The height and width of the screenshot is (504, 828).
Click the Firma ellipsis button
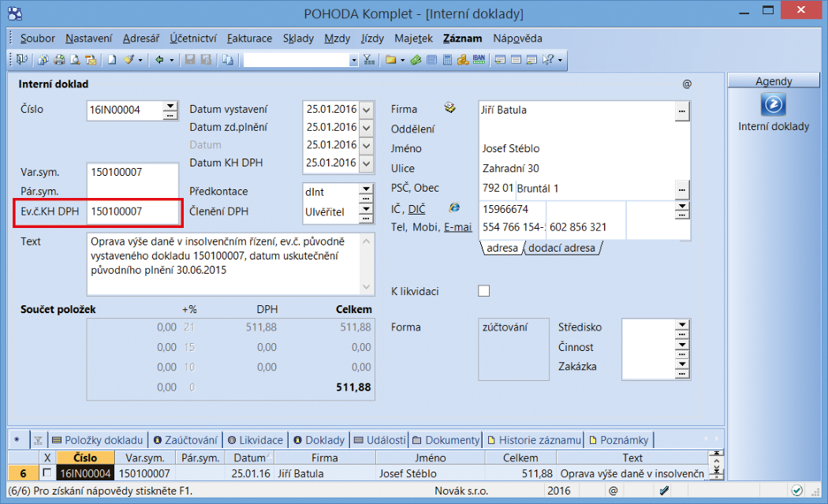pyautogui.click(x=682, y=111)
